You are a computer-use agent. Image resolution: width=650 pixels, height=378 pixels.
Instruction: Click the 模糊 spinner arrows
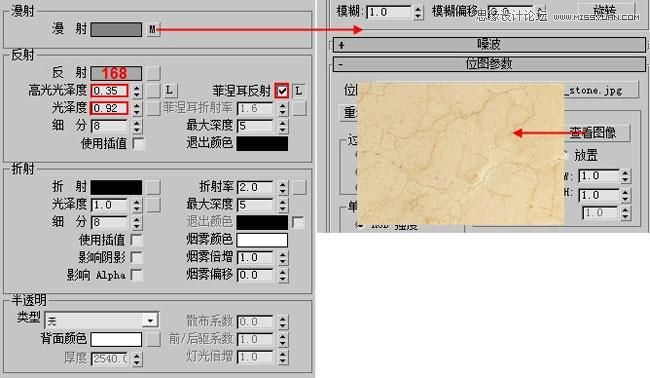(418, 12)
